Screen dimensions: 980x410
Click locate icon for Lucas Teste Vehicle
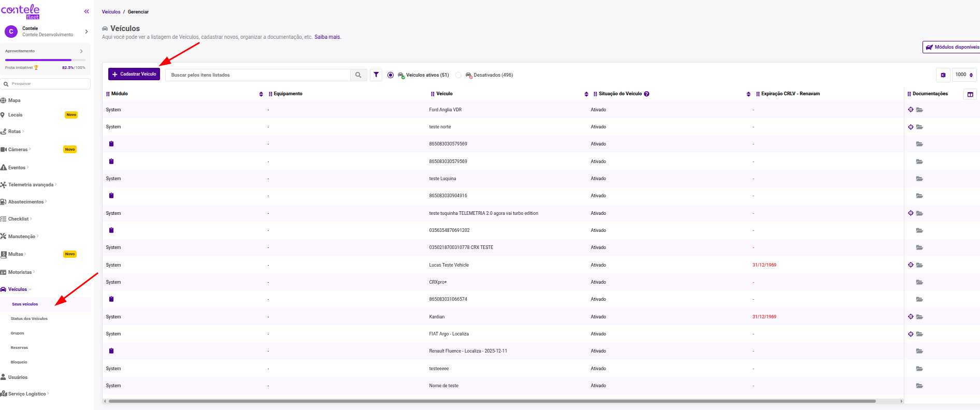pos(911,265)
